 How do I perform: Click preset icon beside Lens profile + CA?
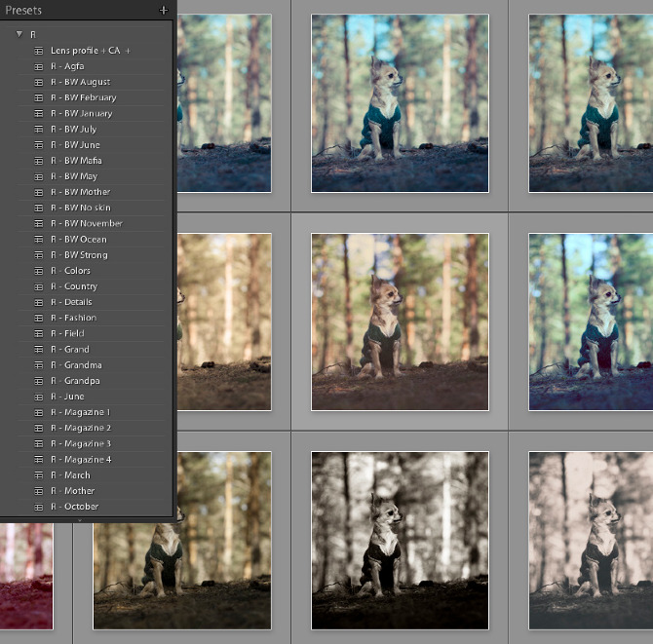point(38,51)
